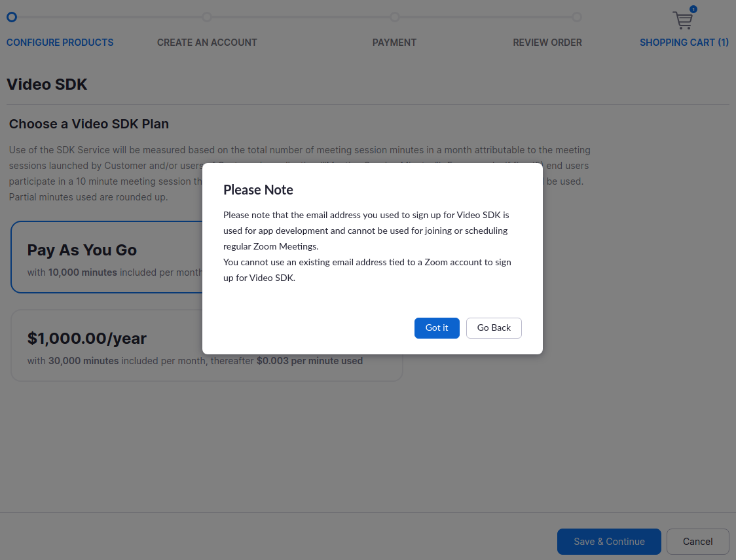Click the Review Order progress circle

pos(577,18)
